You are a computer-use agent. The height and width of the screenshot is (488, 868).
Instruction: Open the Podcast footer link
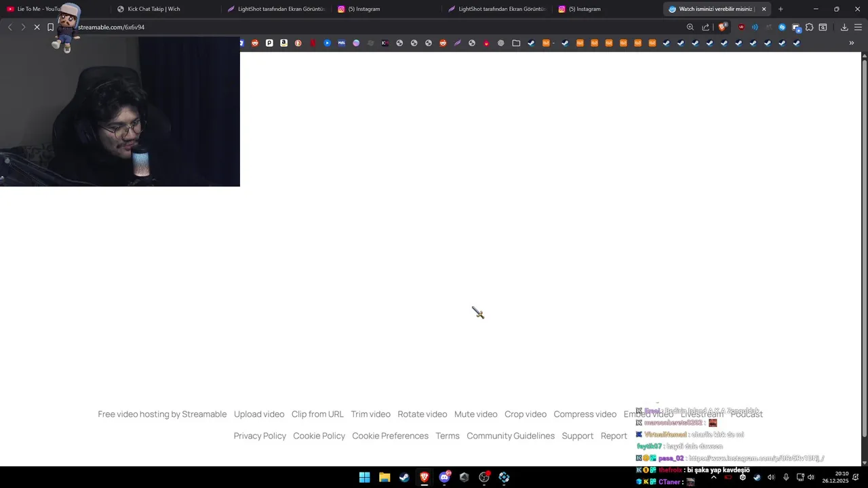pyautogui.click(x=747, y=414)
